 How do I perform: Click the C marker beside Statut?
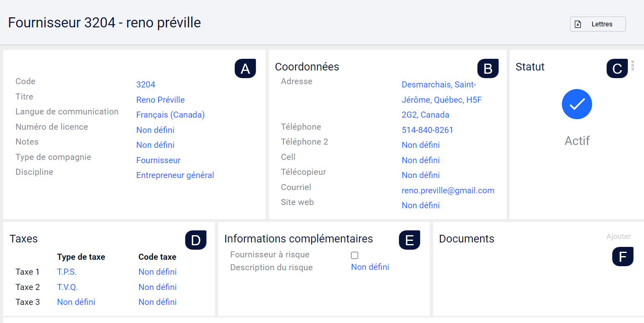(617, 68)
